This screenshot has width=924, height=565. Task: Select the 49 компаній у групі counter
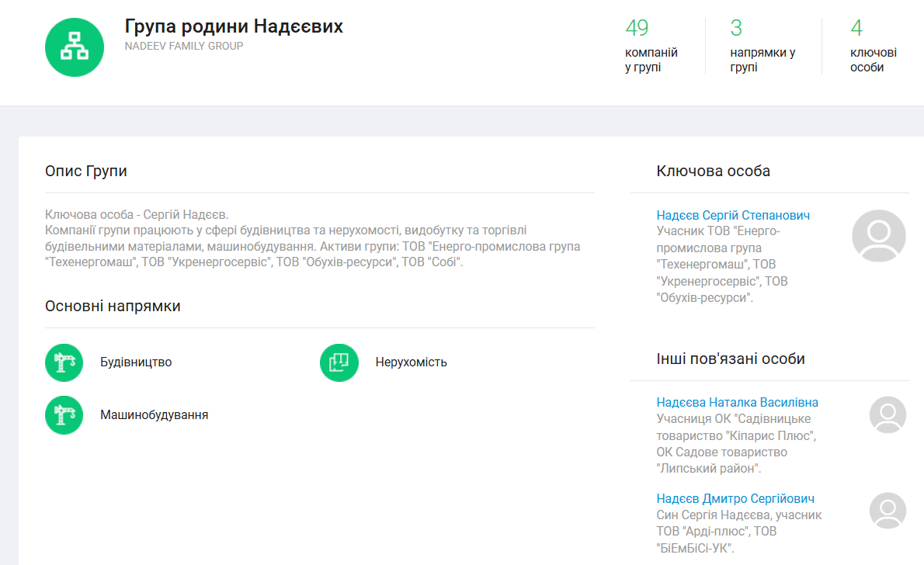point(651,47)
